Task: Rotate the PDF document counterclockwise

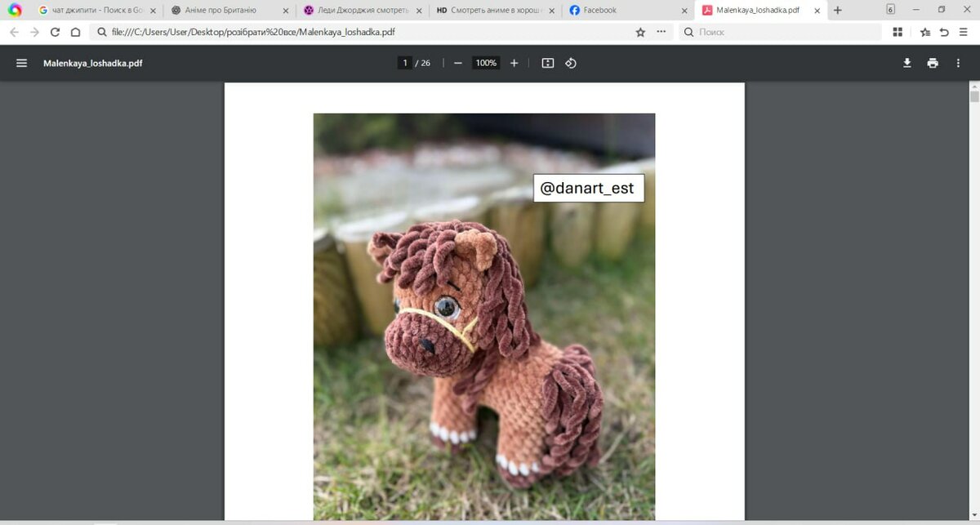Action: [x=571, y=63]
